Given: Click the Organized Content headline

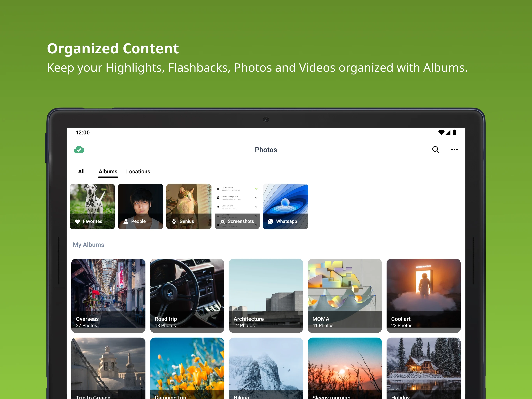Looking at the screenshot, I should pyautogui.click(x=113, y=49).
